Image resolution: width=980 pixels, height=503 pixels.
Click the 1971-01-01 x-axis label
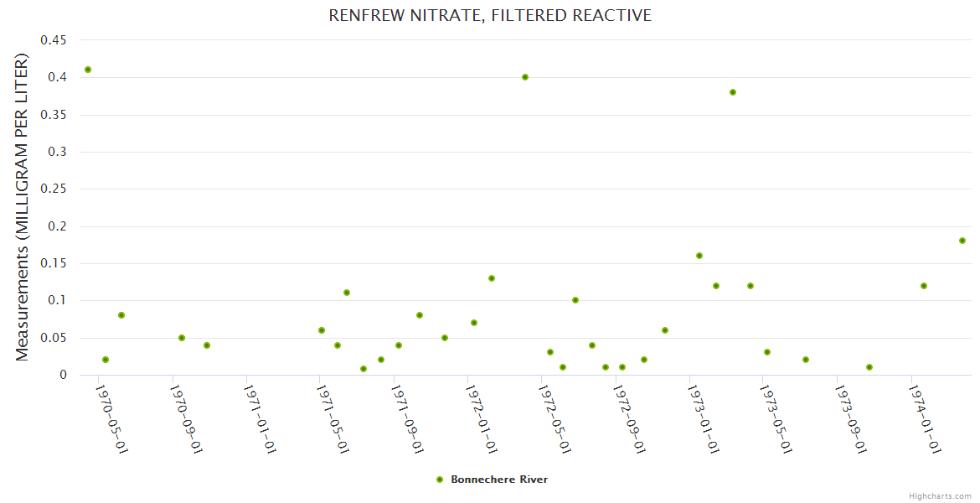coord(260,418)
